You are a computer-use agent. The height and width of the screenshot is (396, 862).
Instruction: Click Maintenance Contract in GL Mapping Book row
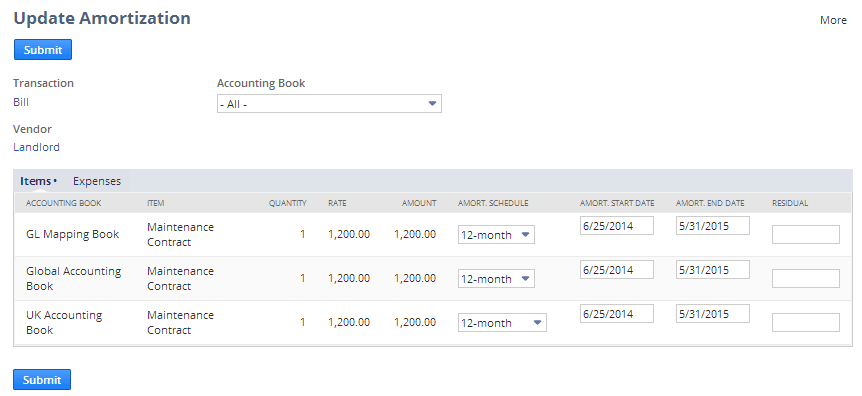pyautogui.click(x=180, y=234)
